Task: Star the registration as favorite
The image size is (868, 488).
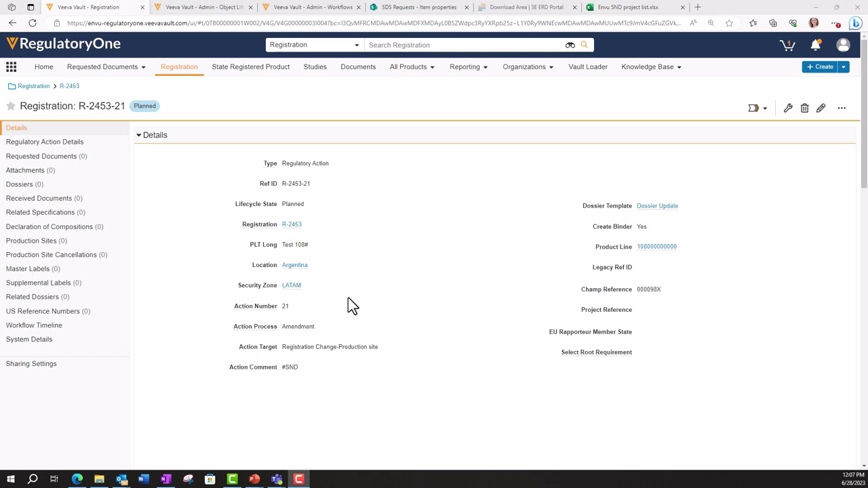Action: (11, 106)
